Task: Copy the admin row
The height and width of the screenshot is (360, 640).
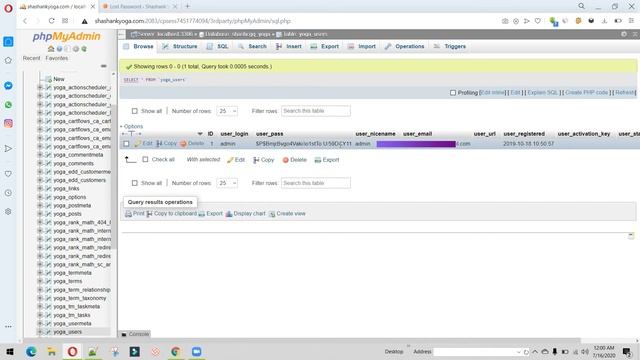Action: [x=167, y=144]
